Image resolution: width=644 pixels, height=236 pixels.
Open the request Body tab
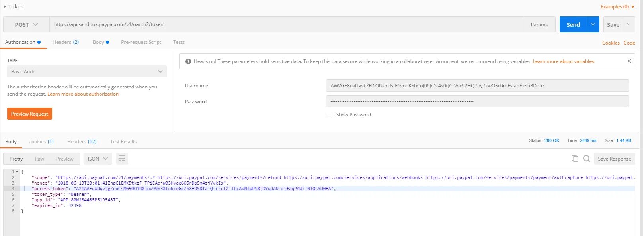pyautogui.click(x=101, y=42)
